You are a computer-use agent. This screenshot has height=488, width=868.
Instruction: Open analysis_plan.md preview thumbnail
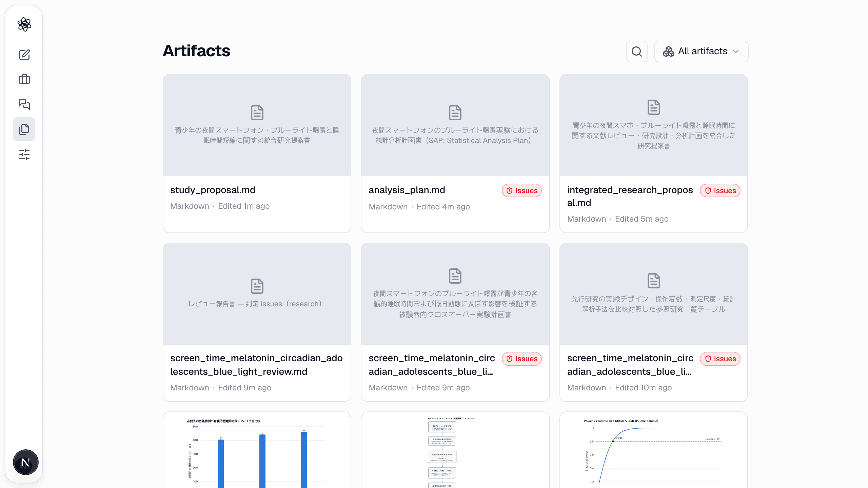point(455,125)
